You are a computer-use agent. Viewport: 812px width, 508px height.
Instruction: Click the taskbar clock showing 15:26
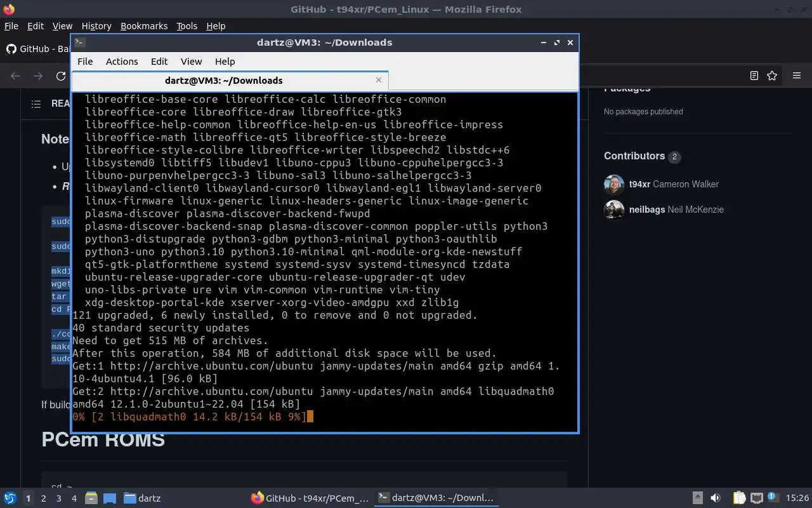pyautogui.click(x=797, y=498)
